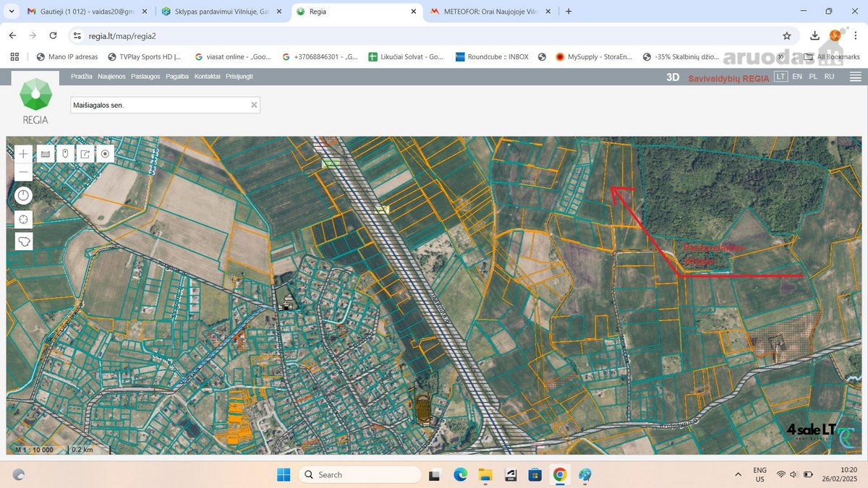Switch language to RU
Image resolution: width=868 pixels, height=488 pixels.
[829, 77]
